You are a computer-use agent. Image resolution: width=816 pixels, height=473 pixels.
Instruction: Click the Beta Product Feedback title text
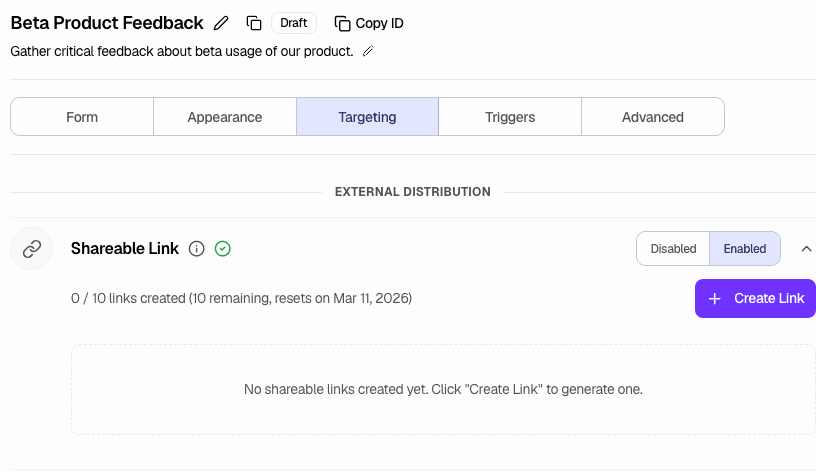click(107, 23)
